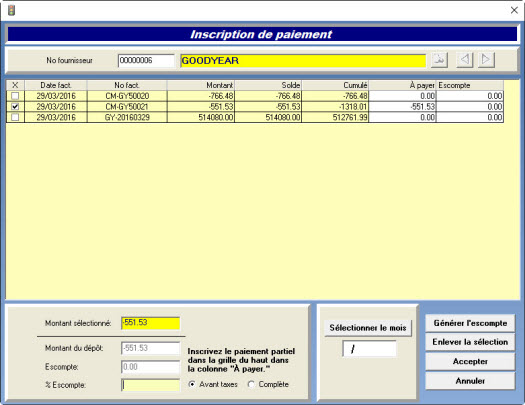Image resolution: width=525 pixels, height=405 pixels.
Task: Click the Solde cell -766.48
Action: [x=268, y=96]
